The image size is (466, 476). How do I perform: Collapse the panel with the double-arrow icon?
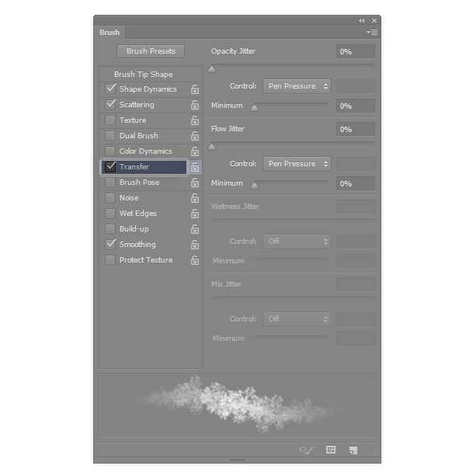point(361,20)
